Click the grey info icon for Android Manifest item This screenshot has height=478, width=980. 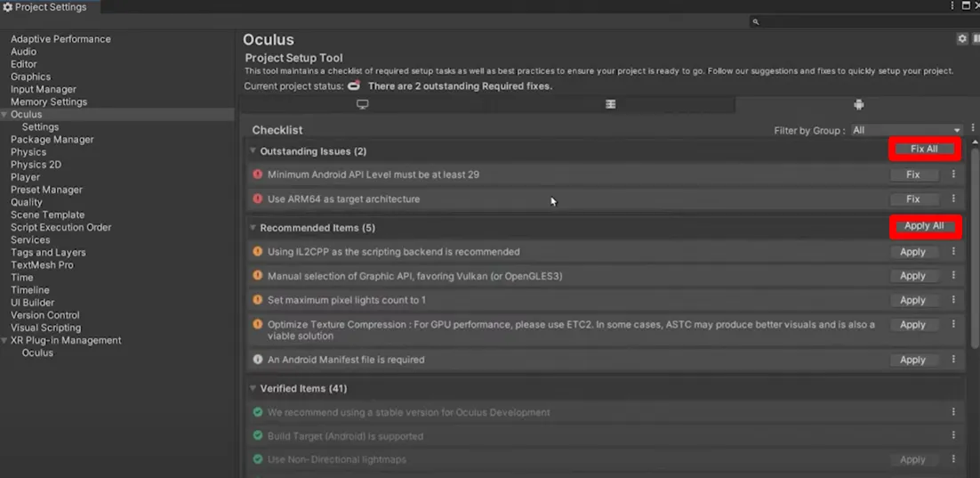[x=258, y=360]
